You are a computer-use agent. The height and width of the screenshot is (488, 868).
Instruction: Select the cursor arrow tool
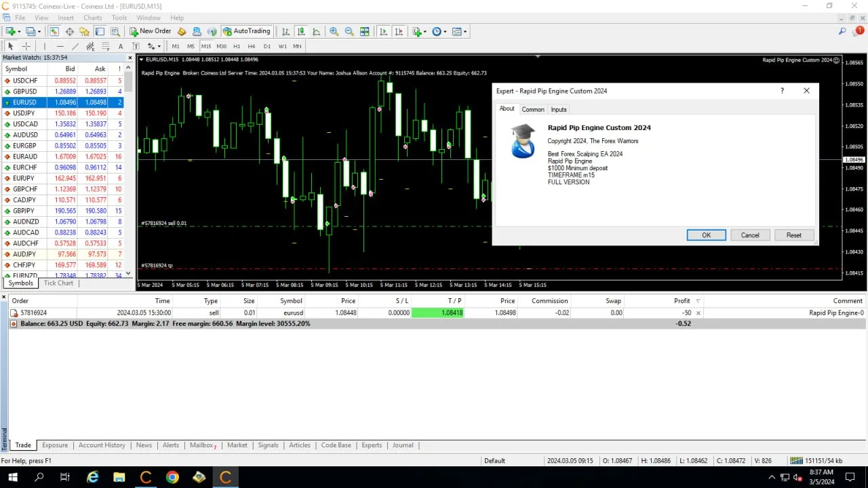click(10, 46)
